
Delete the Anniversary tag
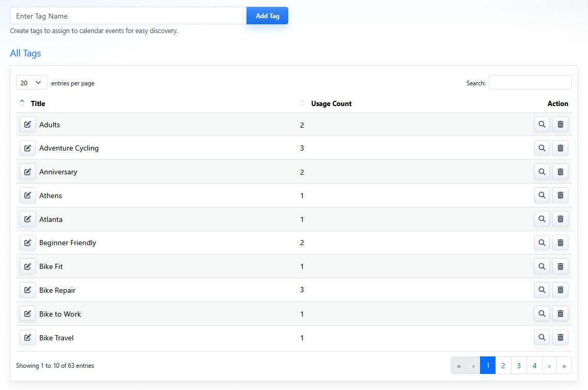click(560, 172)
